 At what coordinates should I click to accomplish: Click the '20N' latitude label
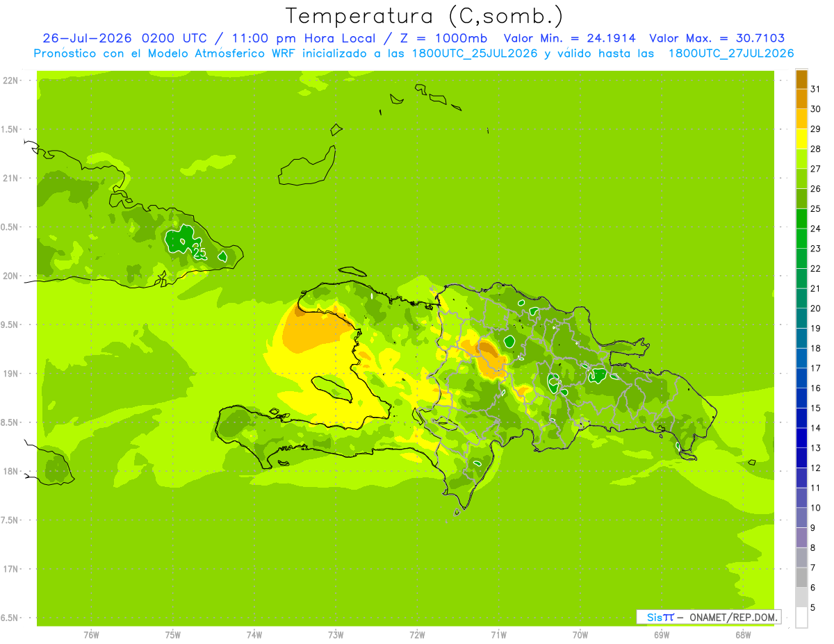pos(10,276)
